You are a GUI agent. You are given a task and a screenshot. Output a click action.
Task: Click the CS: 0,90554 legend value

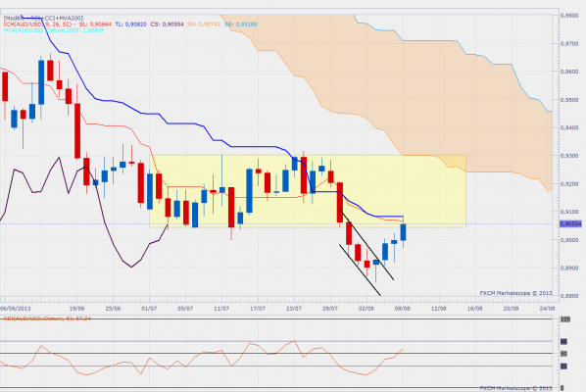[167, 24]
